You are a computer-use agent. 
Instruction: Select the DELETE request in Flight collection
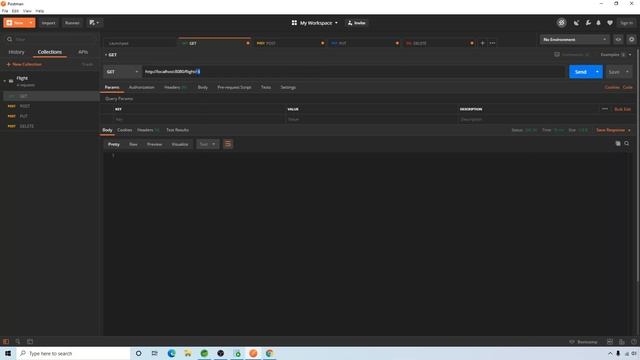tap(50, 126)
